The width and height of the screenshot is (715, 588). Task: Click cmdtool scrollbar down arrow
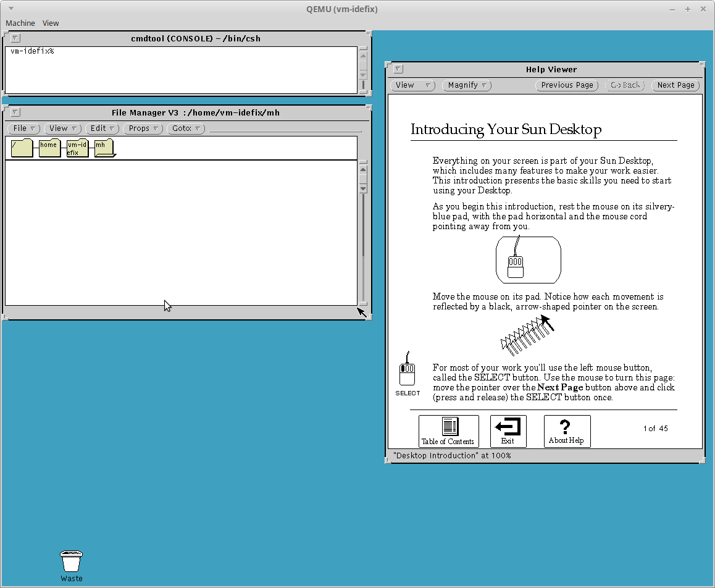coord(363,75)
